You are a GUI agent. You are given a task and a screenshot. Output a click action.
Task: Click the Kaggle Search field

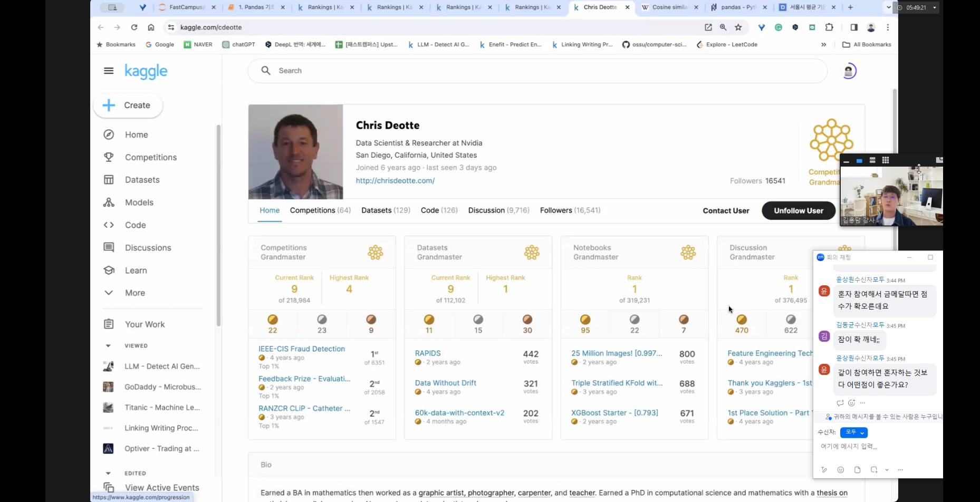click(x=537, y=71)
